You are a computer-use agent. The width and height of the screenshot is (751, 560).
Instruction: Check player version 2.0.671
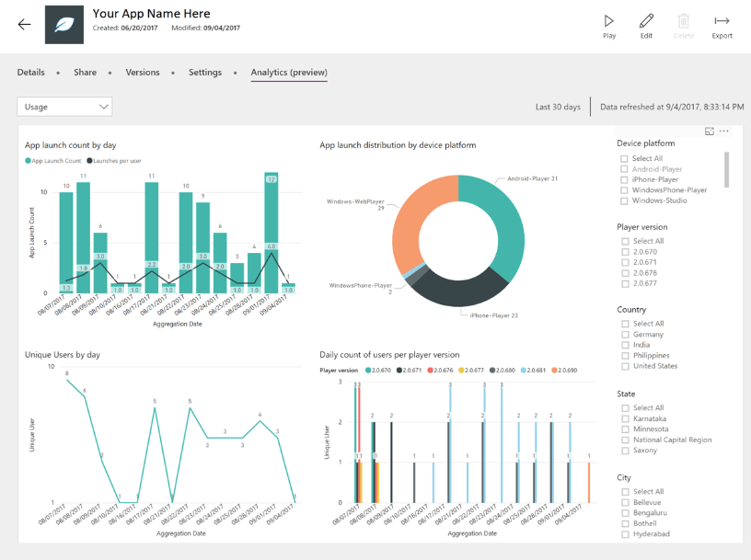point(625,262)
